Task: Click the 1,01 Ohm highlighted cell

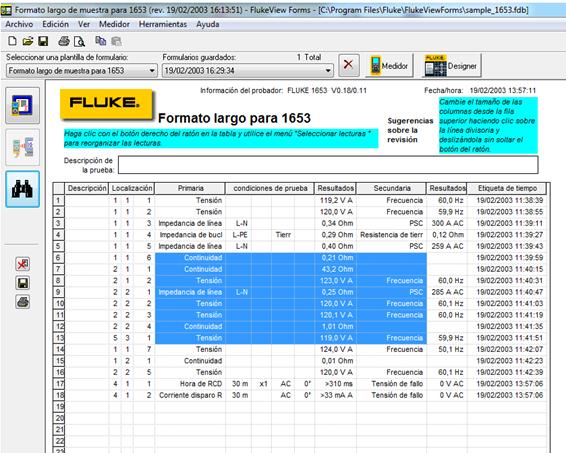Action: pos(336,326)
